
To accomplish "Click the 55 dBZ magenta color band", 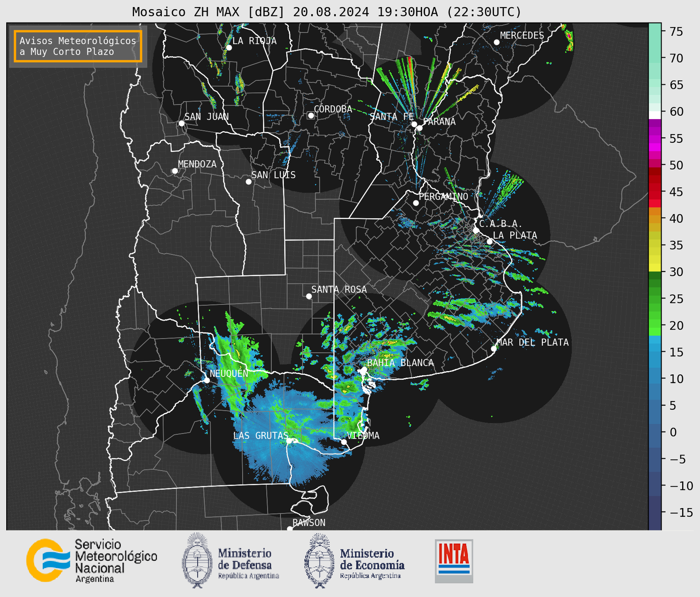I will pos(655,138).
